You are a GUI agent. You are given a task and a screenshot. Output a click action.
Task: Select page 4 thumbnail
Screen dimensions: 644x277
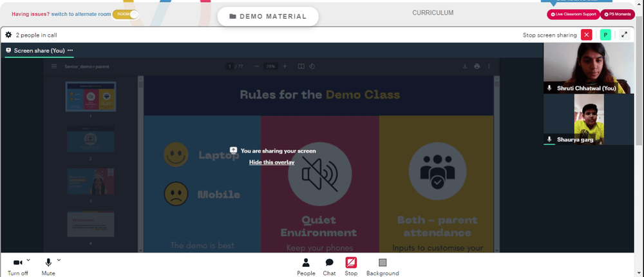[x=91, y=224]
